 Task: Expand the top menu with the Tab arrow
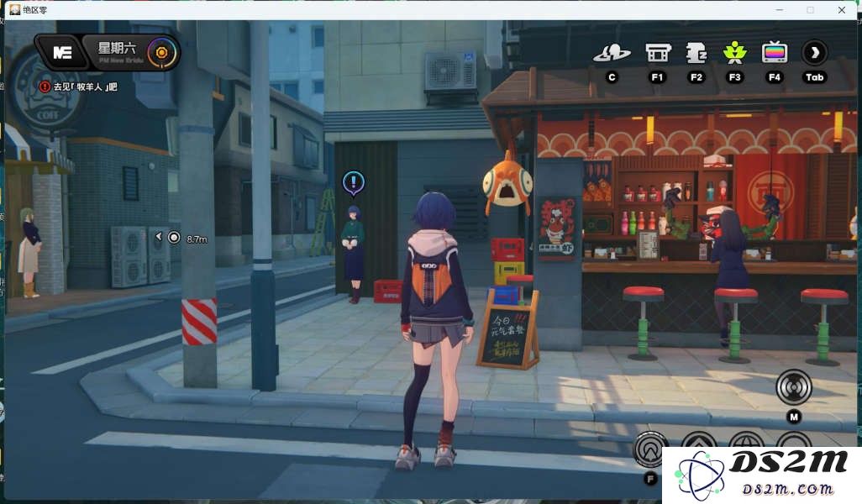point(814,53)
